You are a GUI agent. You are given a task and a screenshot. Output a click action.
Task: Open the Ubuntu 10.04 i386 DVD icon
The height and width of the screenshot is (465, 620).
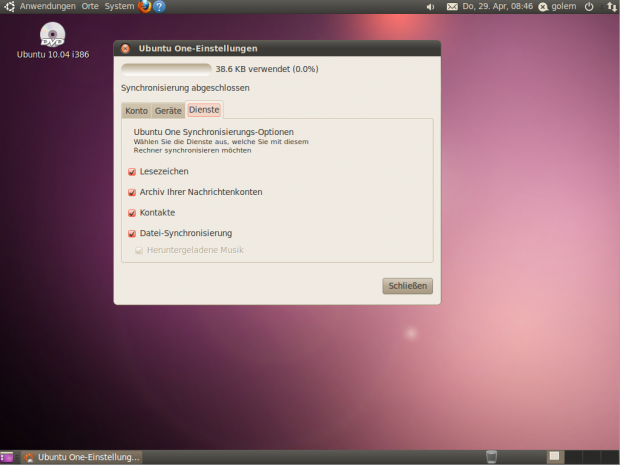tap(53, 40)
